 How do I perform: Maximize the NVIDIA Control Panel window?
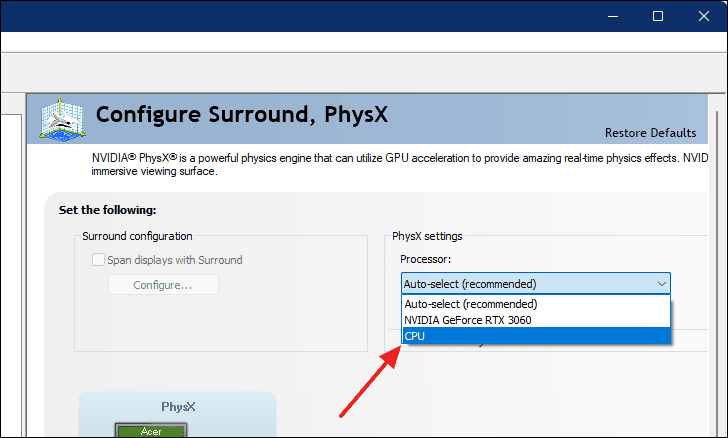click(x=658, y=16)
